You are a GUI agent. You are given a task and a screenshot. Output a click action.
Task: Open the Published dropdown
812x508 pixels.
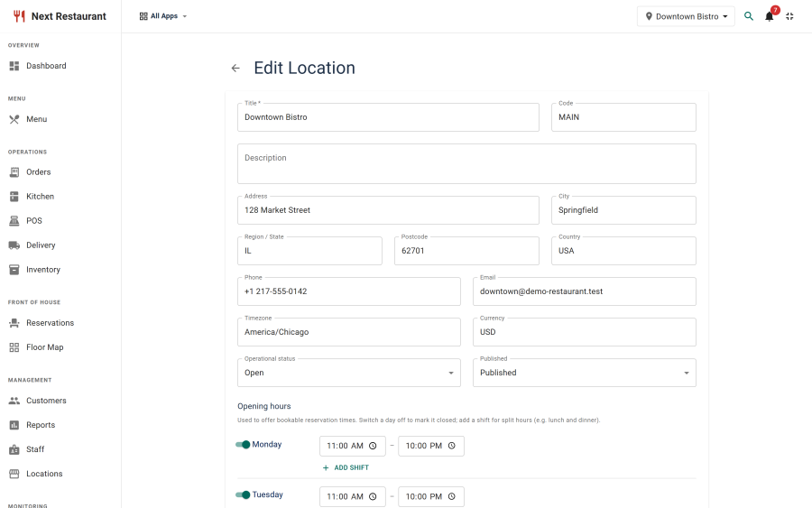coord(584,373)
